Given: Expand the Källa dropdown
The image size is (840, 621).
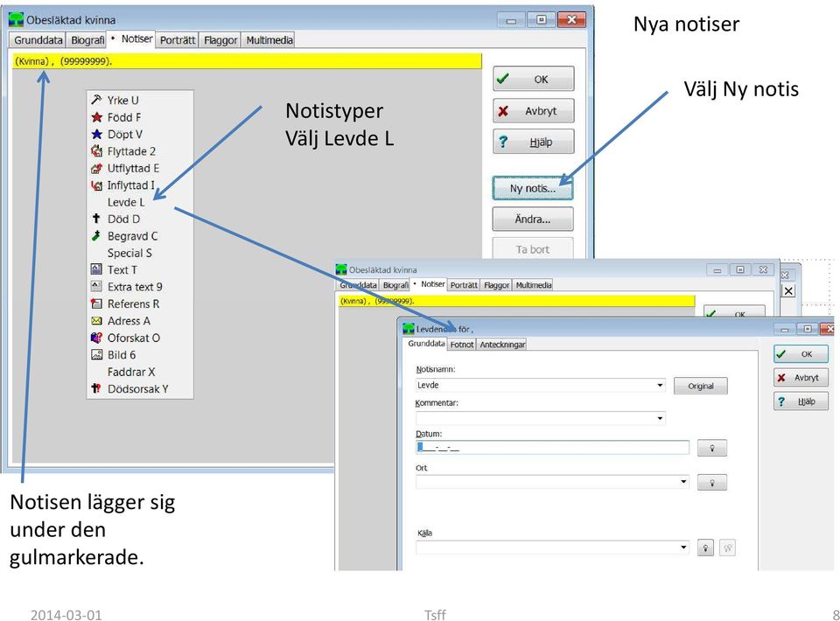Looking at the screenshot, I should (x=683, y=548).
